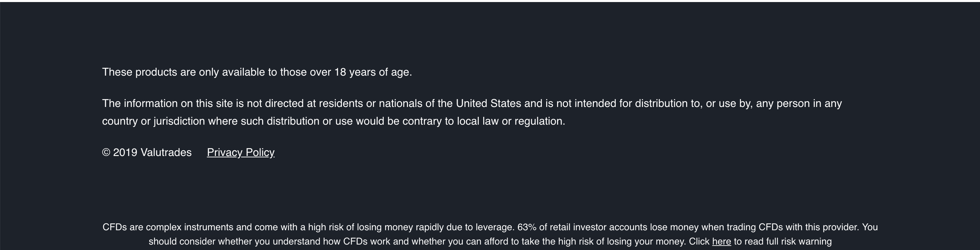Click the word 'Valutrades' in the footer
The image size is (980, 250).
pyautogui.click(x=166, y=153)
